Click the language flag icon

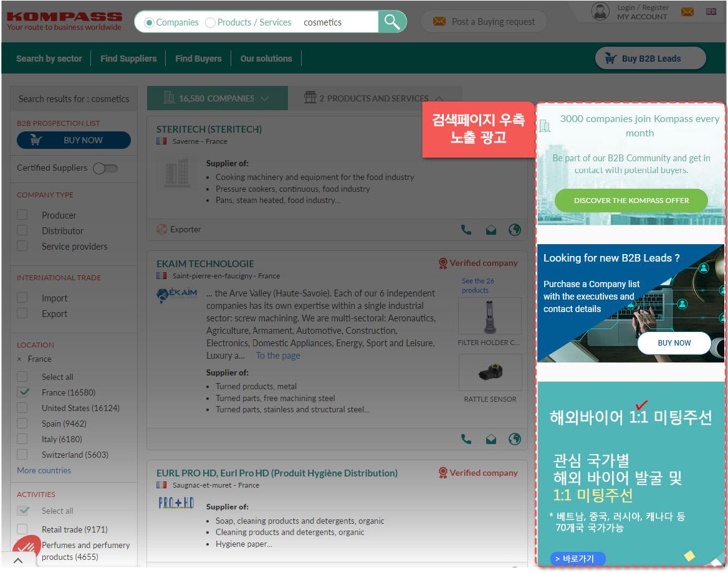point(711,11)
